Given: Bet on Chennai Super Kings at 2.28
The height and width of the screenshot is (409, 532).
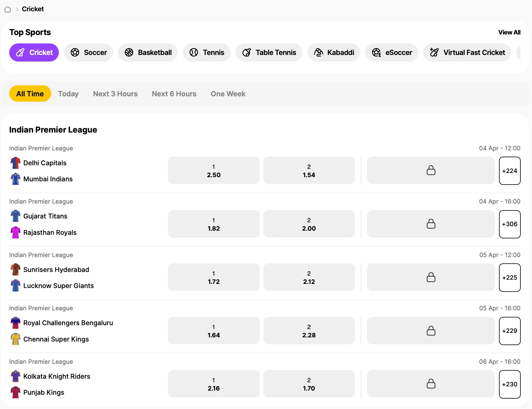Looking at the screenshot, I should click(x=309, y=331).
